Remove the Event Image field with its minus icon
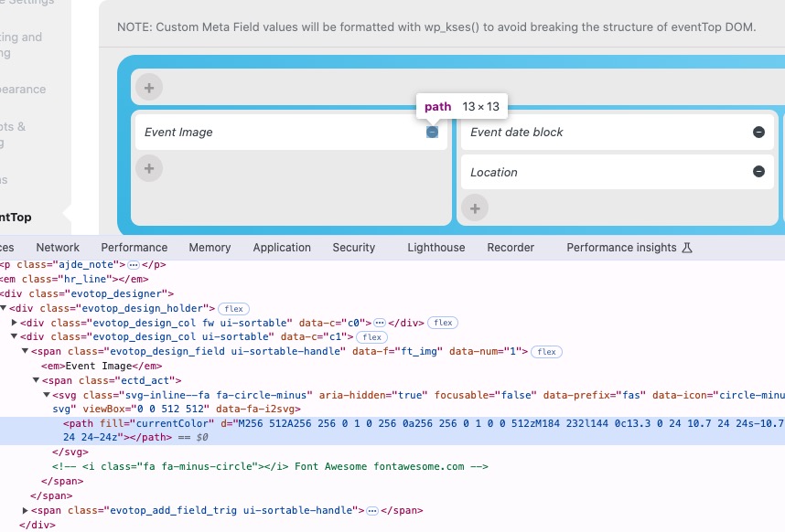The width and height of the screenshot is (785, 532). [x=432, y=132]
